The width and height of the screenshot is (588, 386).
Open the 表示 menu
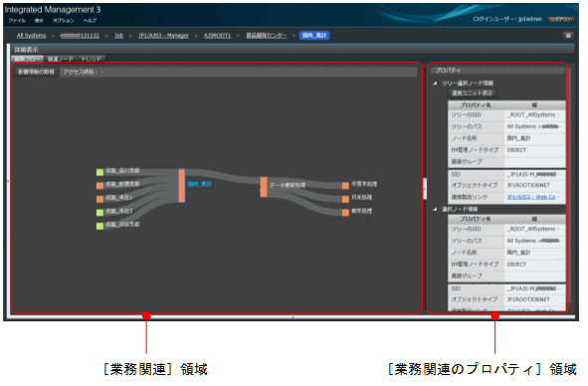(39, 21)
